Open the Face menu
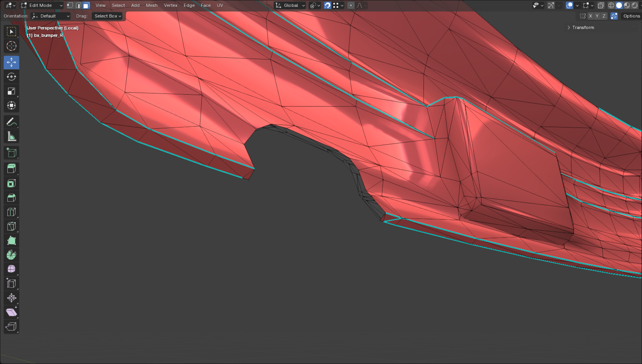The height and width of the screenshot is (364, 642). [x=206, y=5]
